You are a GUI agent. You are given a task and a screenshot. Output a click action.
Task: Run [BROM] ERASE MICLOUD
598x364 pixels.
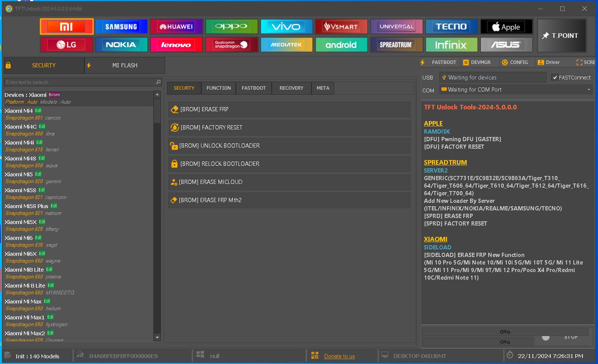coord(290,182)
